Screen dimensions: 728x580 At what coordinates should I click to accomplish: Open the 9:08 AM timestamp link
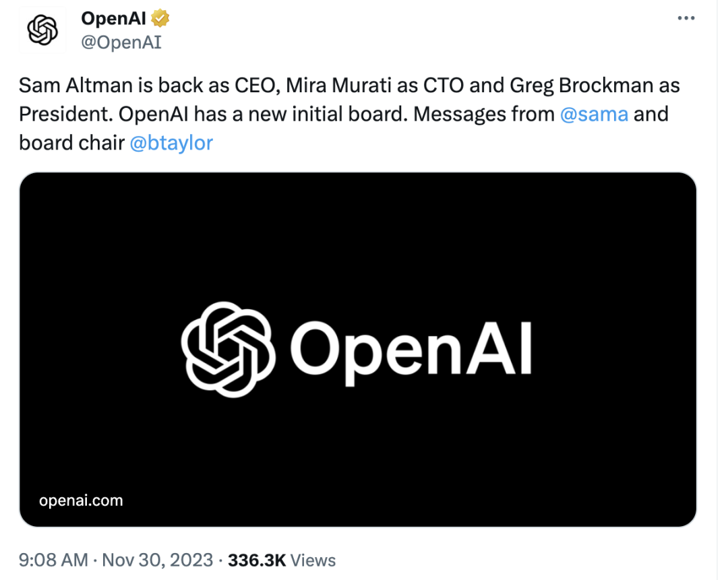[x=53, y=560]
